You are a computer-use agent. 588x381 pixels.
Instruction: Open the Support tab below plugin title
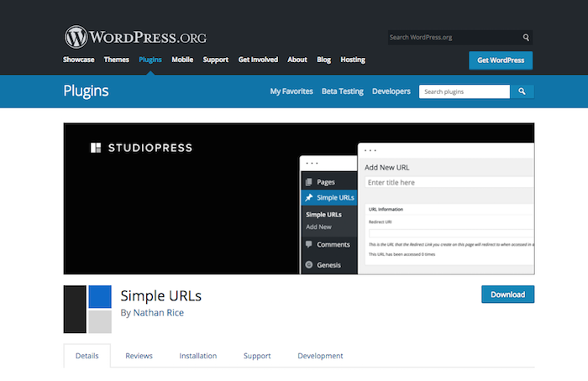pyautogui.click(x=257, y=356)
